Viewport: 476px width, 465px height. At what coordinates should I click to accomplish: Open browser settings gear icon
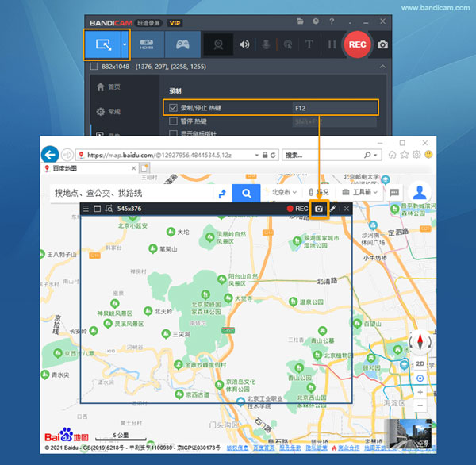[x=416, y=155]
